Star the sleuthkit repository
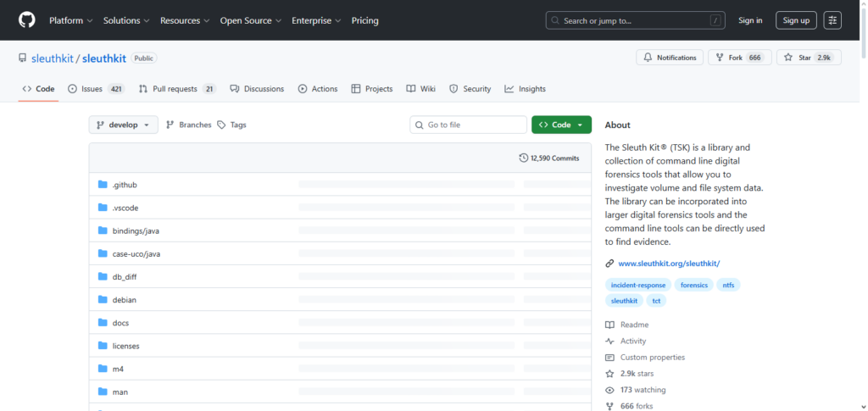Image resolution: width=868 pixels, height=411 pixels. tap(808, 58)
